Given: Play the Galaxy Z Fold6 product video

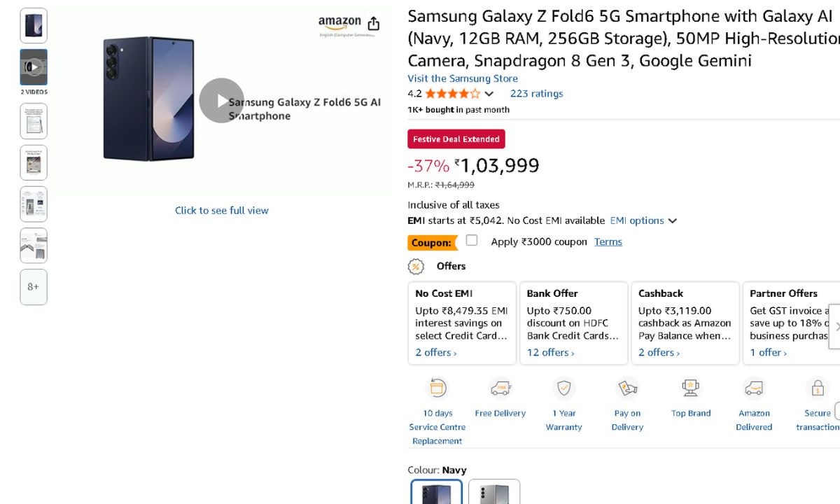Looking at the screenshot, I should coord(221,101).
